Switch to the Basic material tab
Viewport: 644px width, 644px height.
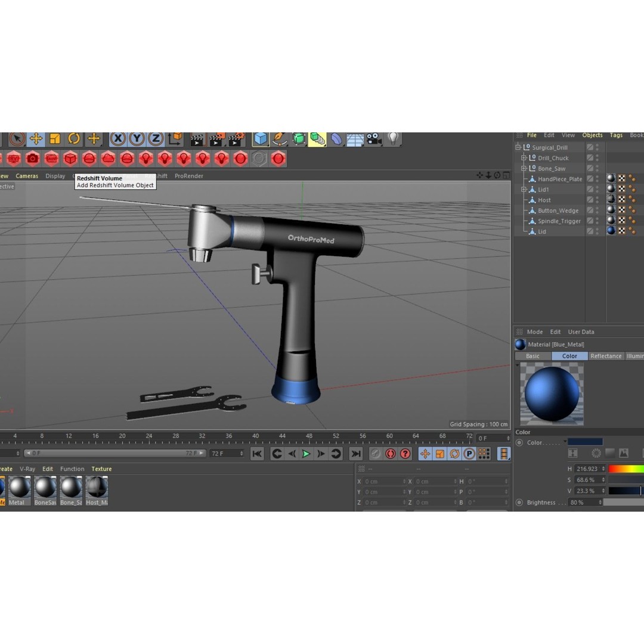point(532,356)
